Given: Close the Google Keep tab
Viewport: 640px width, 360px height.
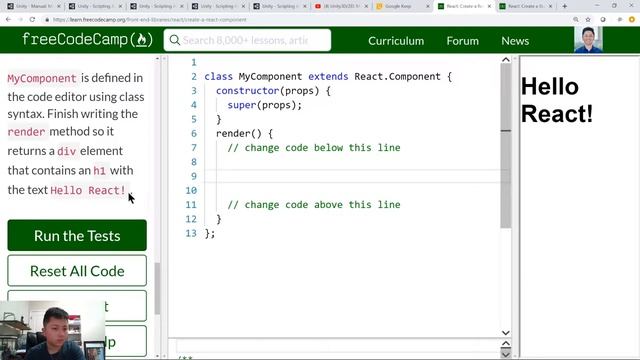Looking at the screenshot, I should (x=428, y=6).
